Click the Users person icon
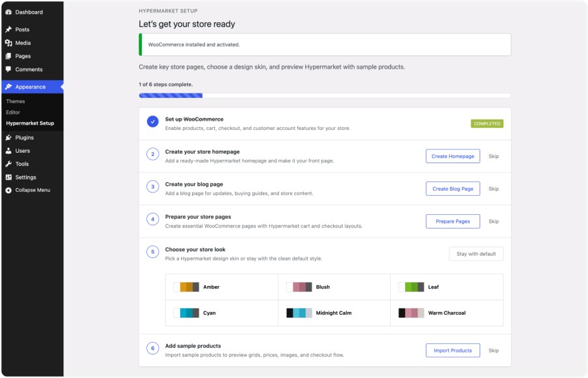This screenshot has width=588, height=378. click(x=8, y=151)
